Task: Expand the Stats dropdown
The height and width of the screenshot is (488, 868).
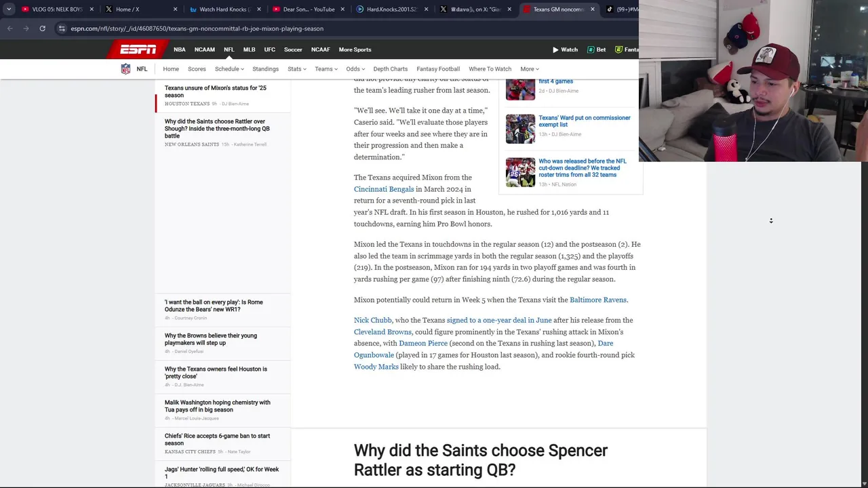Action: coord(296,69)
